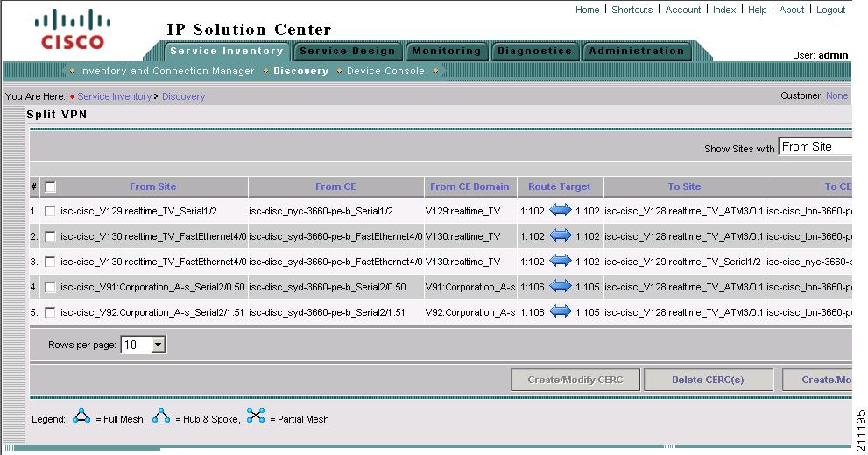This screenshot has height=455, width=868.
Task: Click the Customer None link
Action: (837, 95)
